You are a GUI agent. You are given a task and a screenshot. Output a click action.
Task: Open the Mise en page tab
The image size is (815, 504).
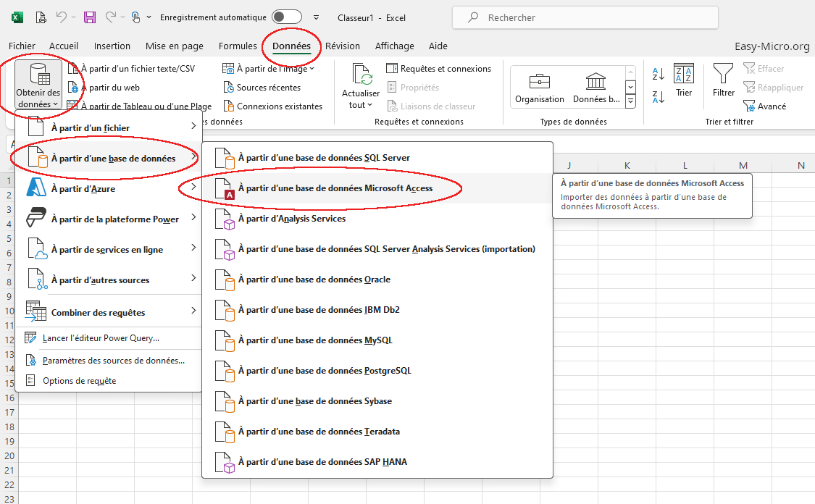click(x=175, y=46)
